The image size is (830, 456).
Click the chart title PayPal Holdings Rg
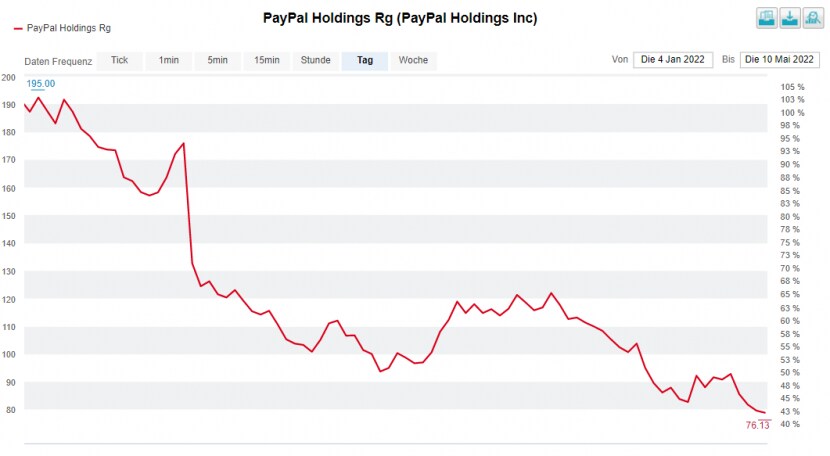click(x=400, y=18)
